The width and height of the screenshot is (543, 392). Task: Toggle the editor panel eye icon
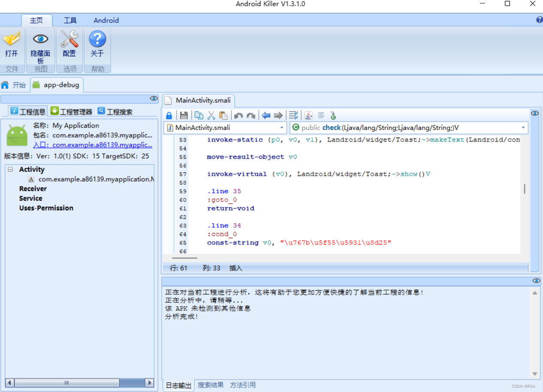535,113
